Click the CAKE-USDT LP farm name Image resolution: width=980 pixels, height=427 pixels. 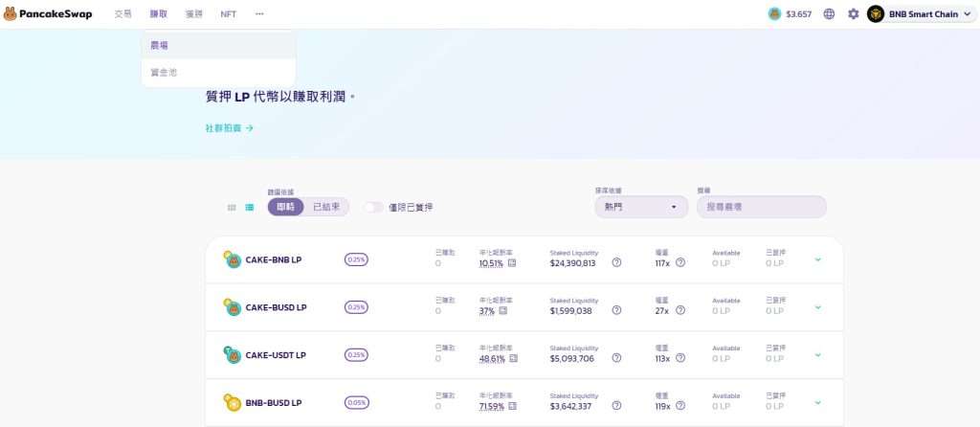pos(276,355)
